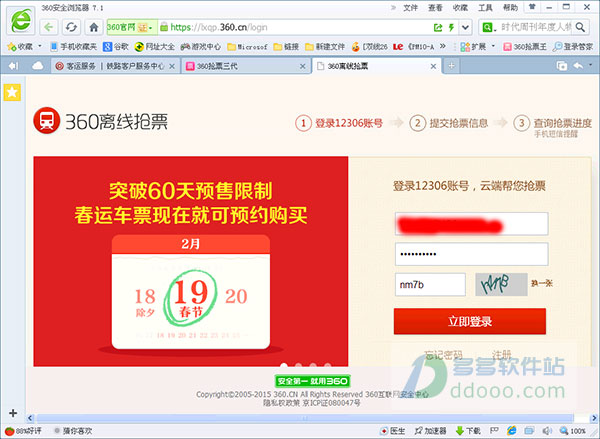The height and width of the screenshot is (439, 600).
Task: Select the first banner carousel dot
Action: pos(284,366)
